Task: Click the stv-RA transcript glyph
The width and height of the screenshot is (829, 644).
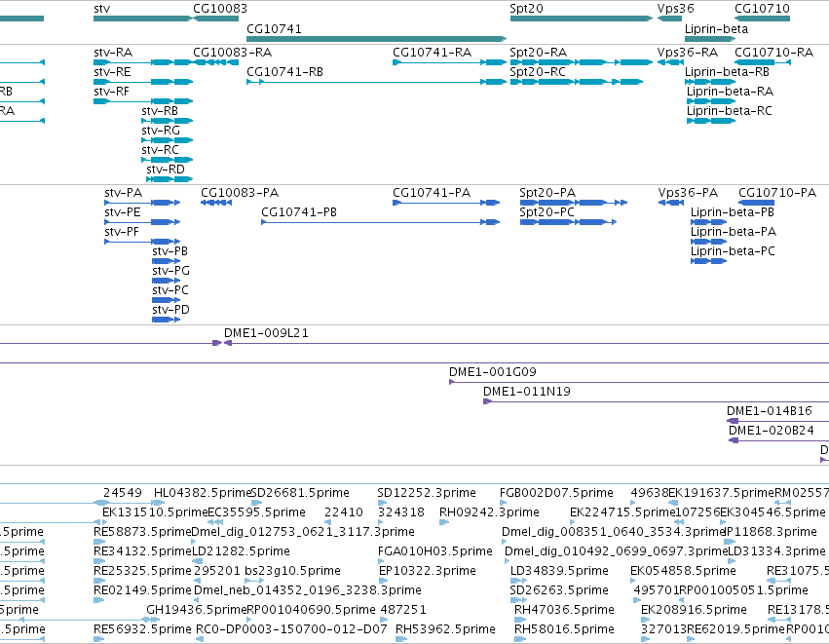Action: tap(143, 62)
